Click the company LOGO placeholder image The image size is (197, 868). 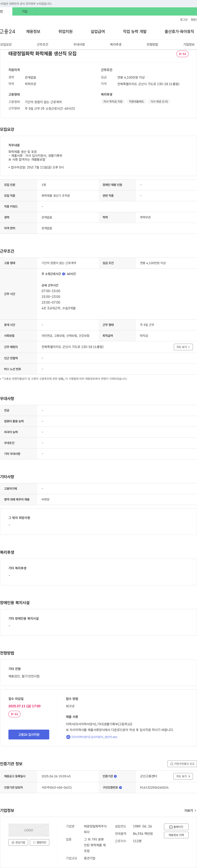[x=29, y=830]
